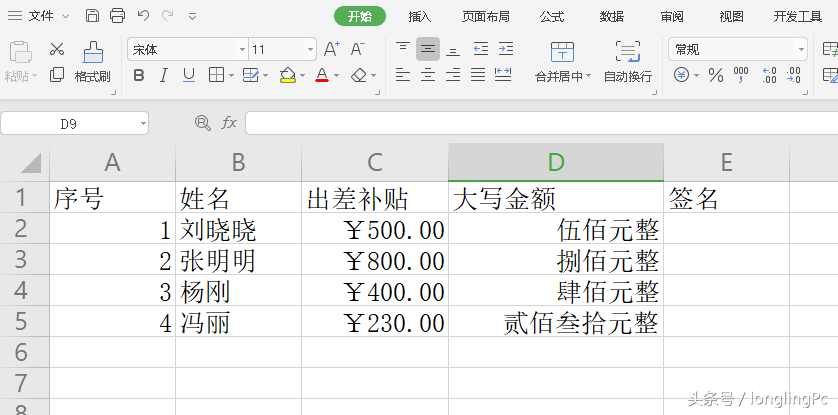Open the 文件 menu
Screen dimensions: 838x415
pyautogui.click(x=41, y=16)
